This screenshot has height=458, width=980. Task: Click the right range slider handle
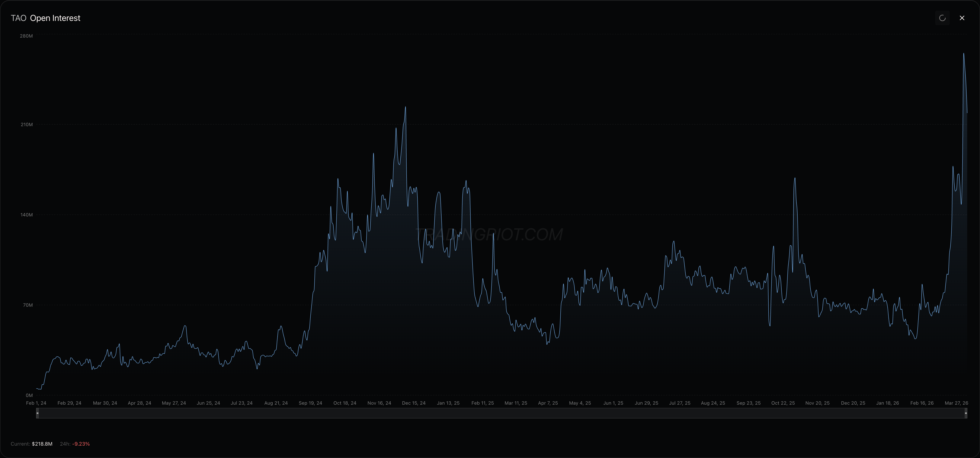(965, 413)
